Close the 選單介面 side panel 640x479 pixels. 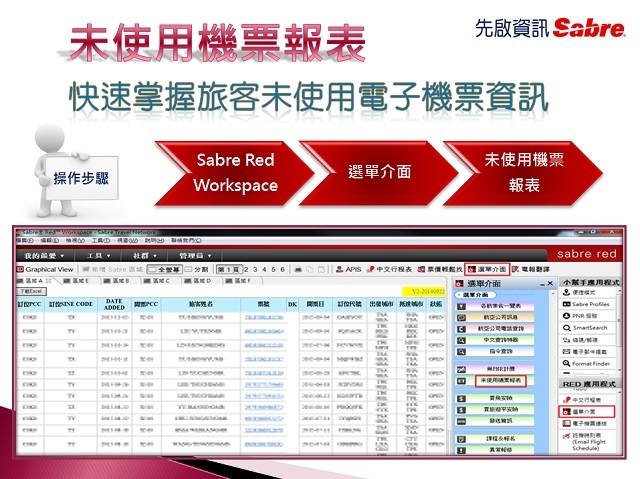point(550,284)
